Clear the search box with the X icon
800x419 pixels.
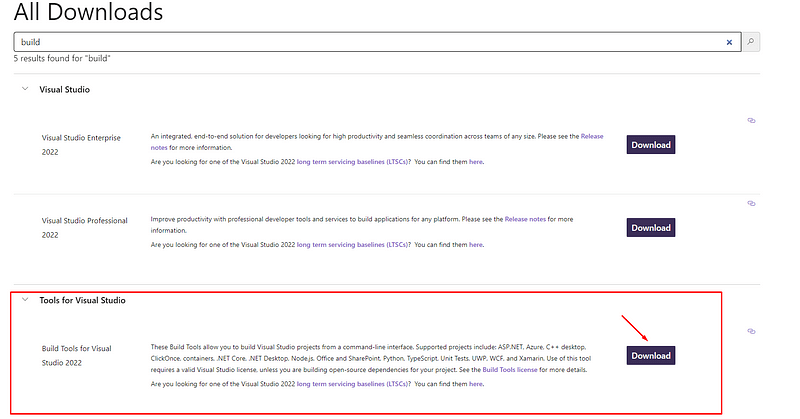pos(729,42)
